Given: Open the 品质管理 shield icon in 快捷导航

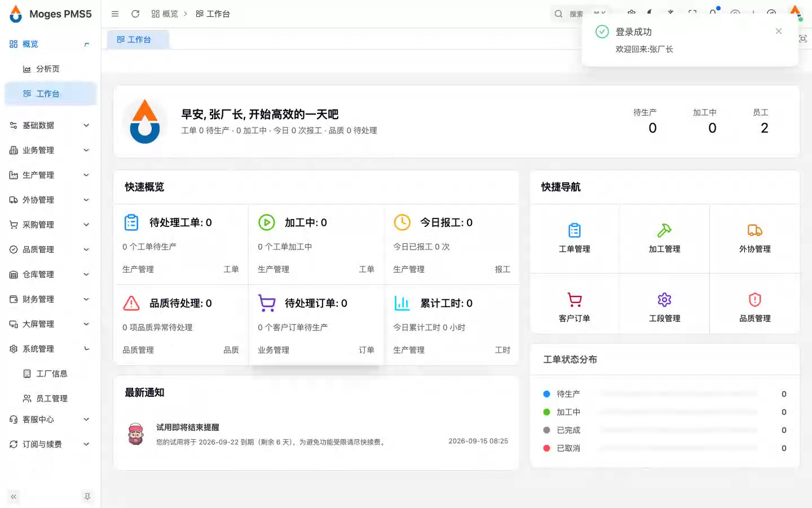Looking at the screenshot, I should [x=755, y=300].
